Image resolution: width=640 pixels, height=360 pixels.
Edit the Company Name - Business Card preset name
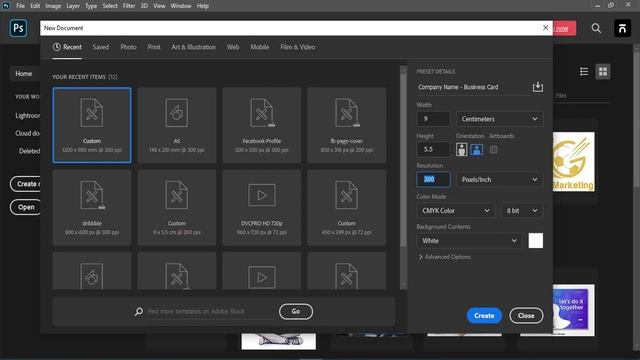[472, 87]
